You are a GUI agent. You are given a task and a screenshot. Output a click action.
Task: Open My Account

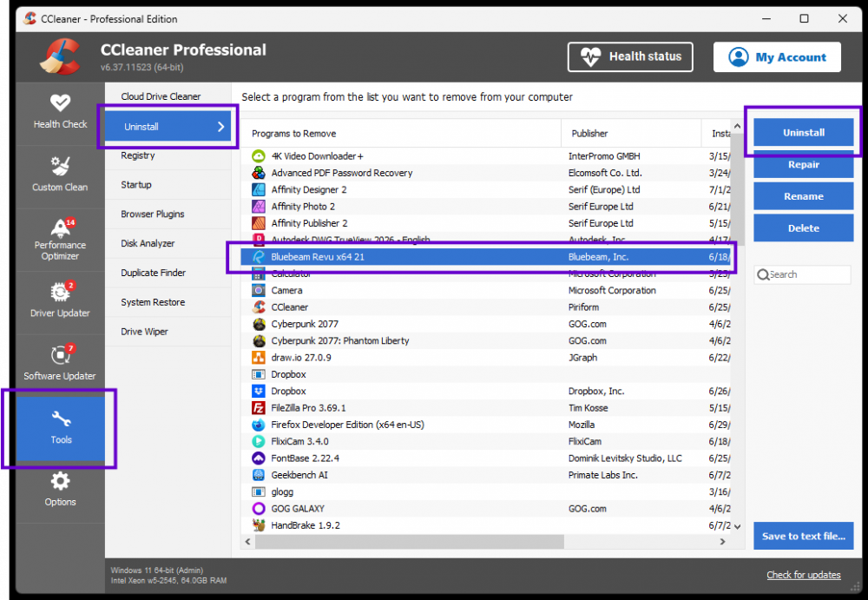(x=777, y=57)
